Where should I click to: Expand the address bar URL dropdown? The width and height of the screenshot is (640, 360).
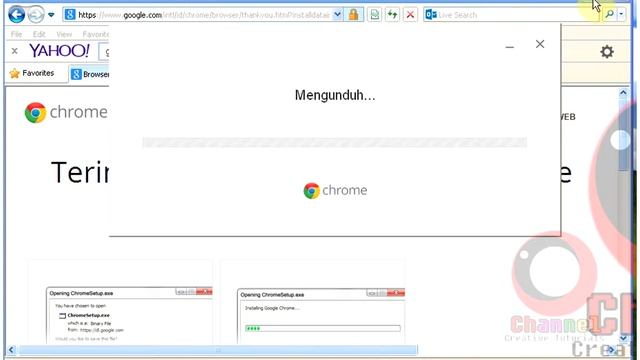(x=338, y=15)
